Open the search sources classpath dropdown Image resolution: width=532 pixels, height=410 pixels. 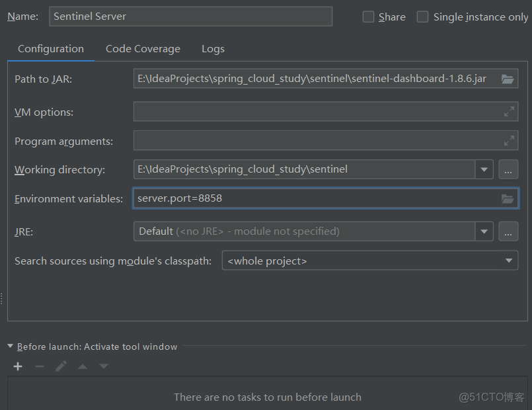(509, 261)
